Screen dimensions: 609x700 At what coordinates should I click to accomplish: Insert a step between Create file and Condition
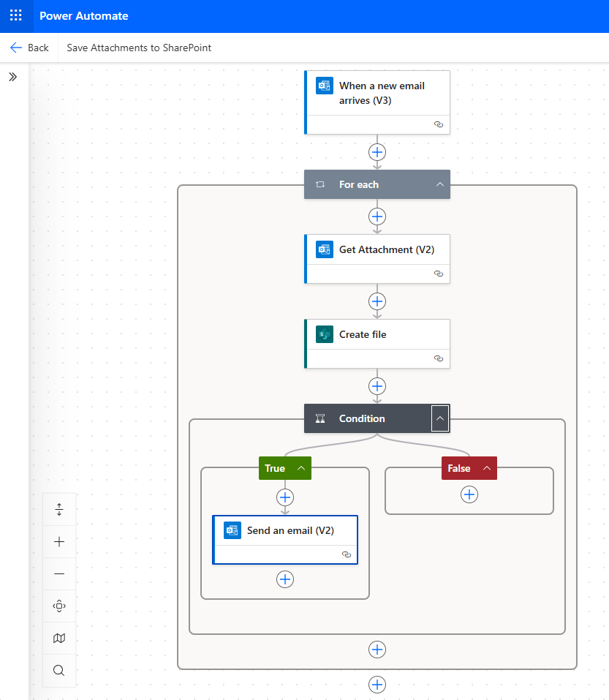pos(377,386)
